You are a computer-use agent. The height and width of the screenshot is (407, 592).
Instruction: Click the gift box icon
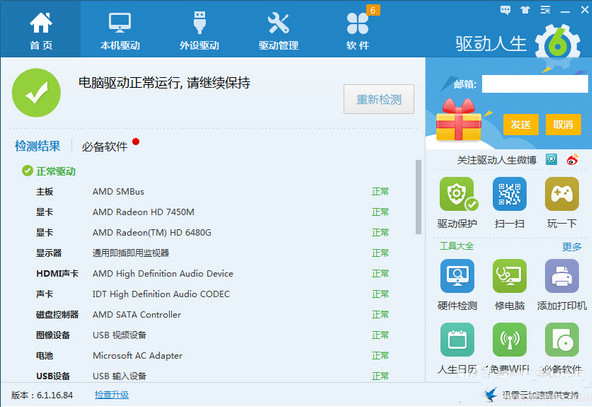(458, 120)
